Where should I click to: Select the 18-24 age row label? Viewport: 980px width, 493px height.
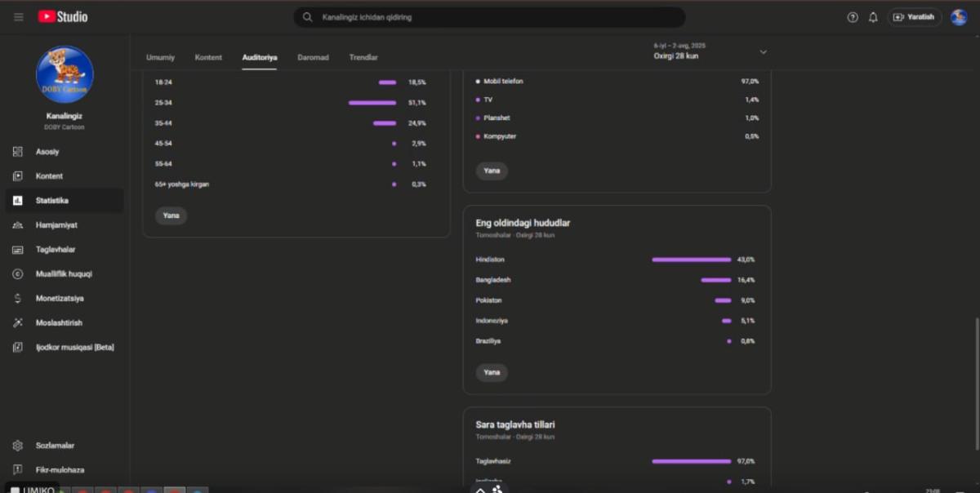coord(163,82)
